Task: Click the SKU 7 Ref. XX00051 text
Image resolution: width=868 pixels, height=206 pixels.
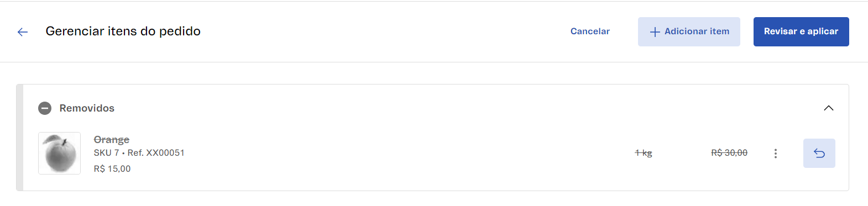Action: point(139,152)
